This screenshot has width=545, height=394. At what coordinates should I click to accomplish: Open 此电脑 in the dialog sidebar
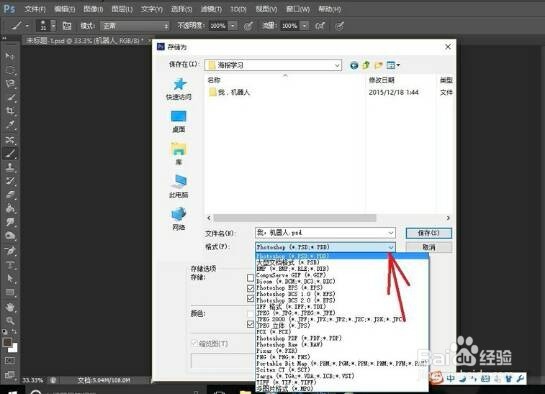click(179, 187)
